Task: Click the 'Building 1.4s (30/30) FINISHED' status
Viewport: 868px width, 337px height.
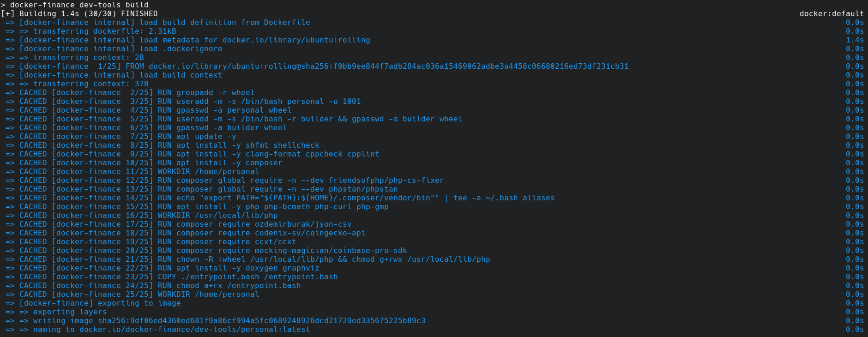Action: [88, 14]
